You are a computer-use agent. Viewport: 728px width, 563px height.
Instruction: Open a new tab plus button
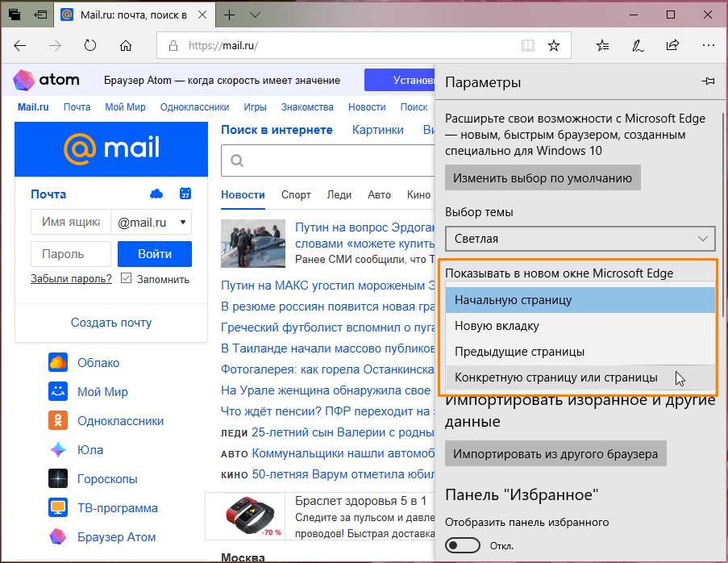click(x=229, y=15)
